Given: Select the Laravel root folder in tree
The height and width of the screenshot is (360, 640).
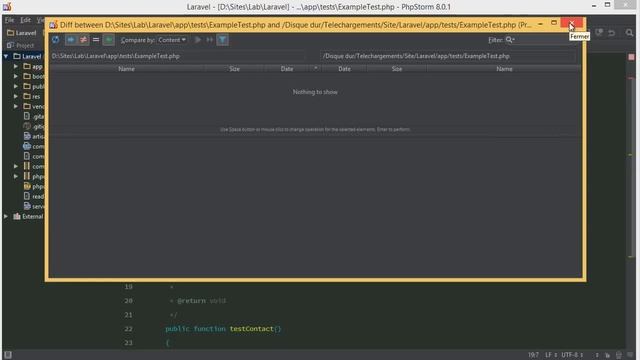Looking at the screenshot, I should coord(27,56).
